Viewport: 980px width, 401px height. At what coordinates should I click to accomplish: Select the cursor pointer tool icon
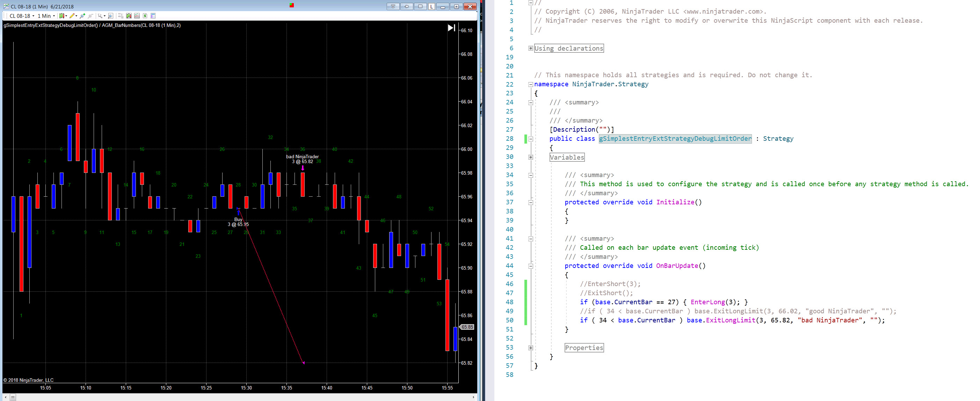100,16
